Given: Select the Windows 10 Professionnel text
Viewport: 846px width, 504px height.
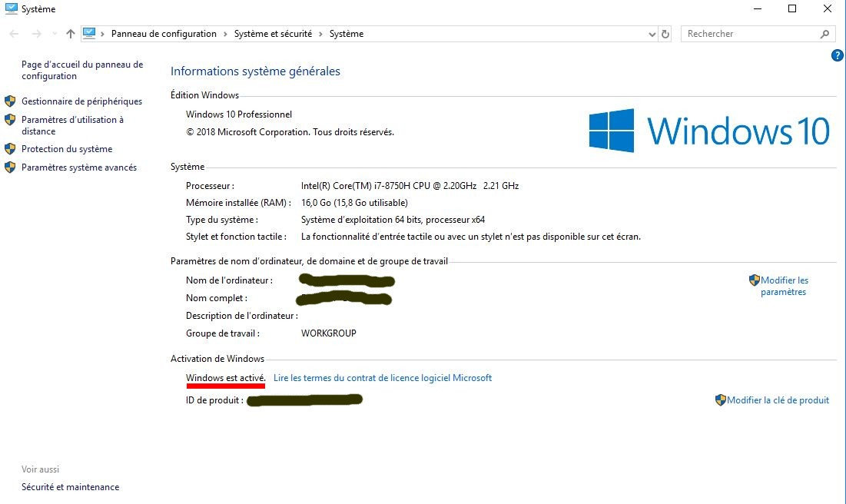Looking at the screenshot, I should [239, 114].
